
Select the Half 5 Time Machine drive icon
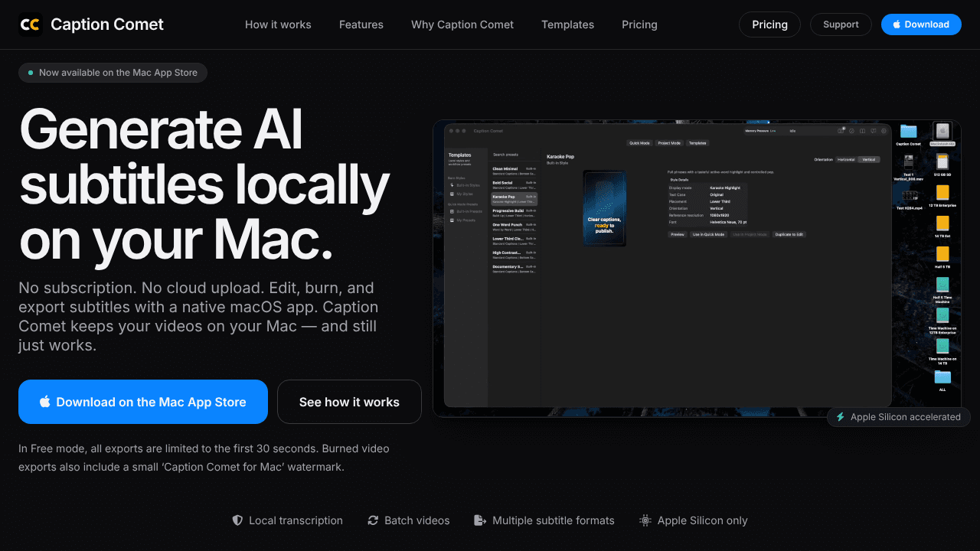(x=942, y=285)
